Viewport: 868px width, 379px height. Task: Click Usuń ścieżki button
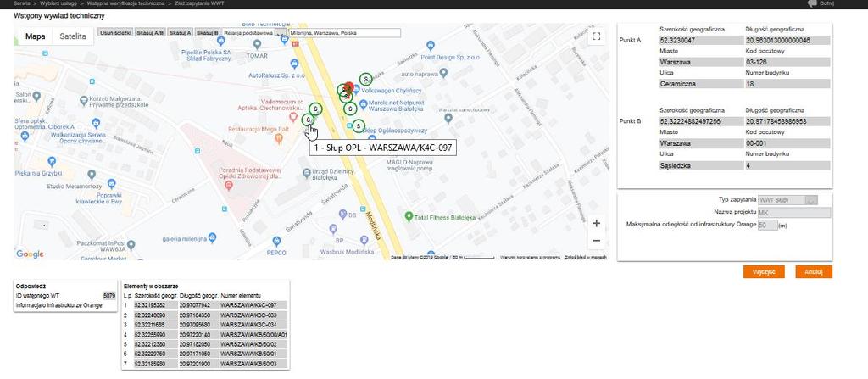[115, 33]
